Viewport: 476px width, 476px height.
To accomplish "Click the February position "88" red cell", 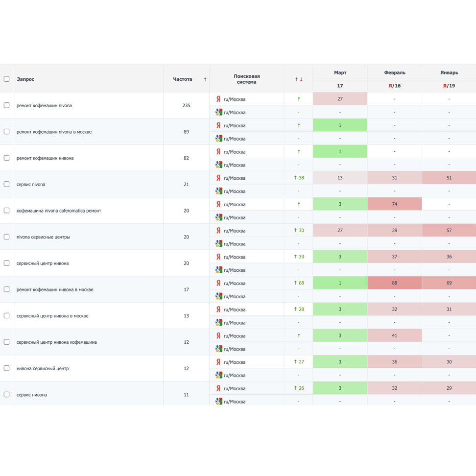I will tap(395, 283).
